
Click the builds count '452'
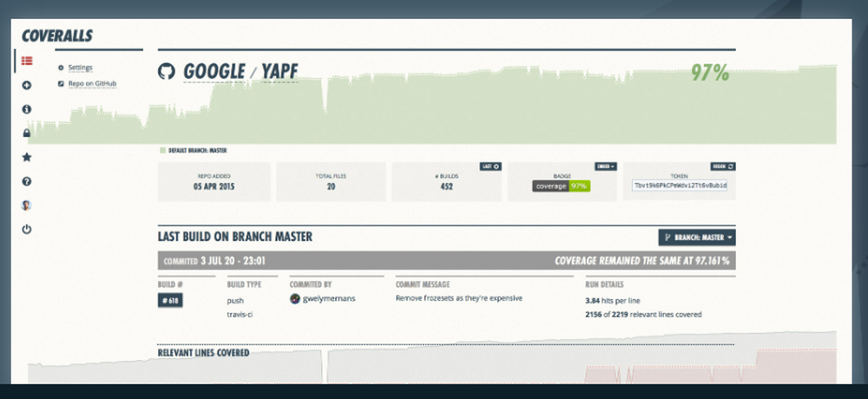coord(446,186)
